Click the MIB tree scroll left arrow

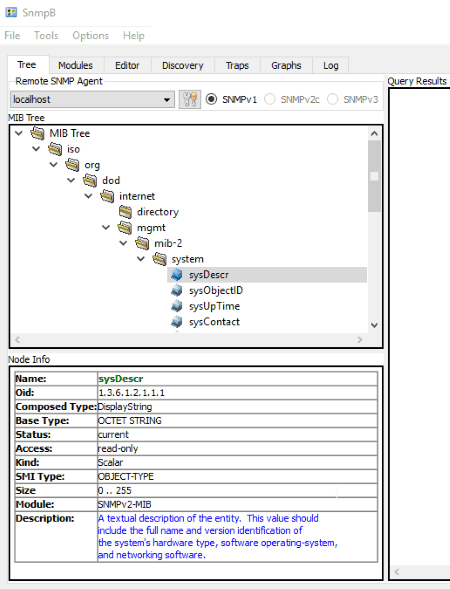[x=17, y=340]
